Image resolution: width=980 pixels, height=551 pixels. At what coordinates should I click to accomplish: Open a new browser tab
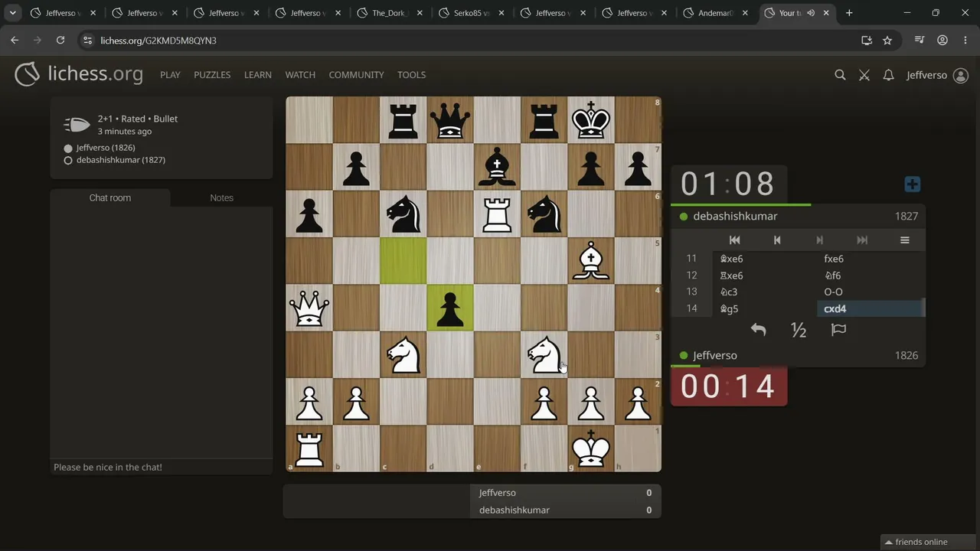(x=849, y=13)
